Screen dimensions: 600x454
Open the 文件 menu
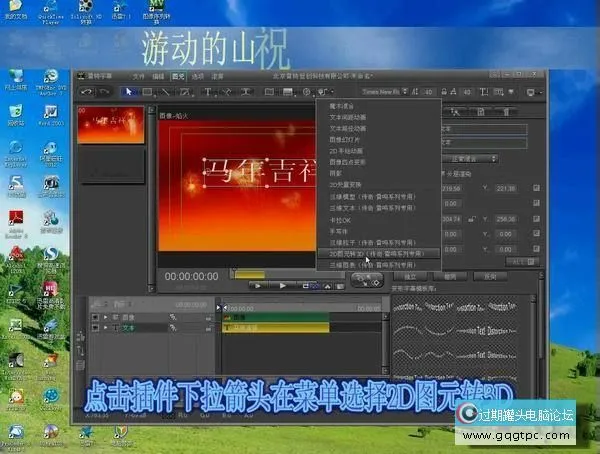(x=139, y=76)
